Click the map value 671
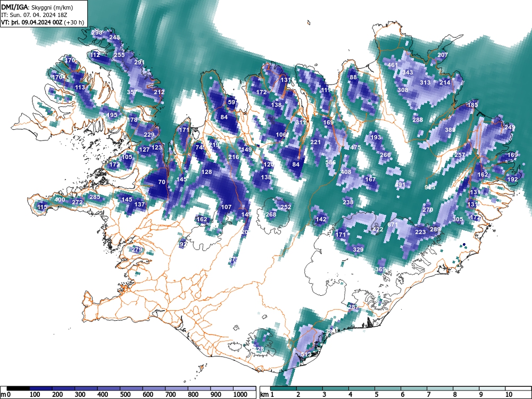532x399 pixels. tap(393, 225)
